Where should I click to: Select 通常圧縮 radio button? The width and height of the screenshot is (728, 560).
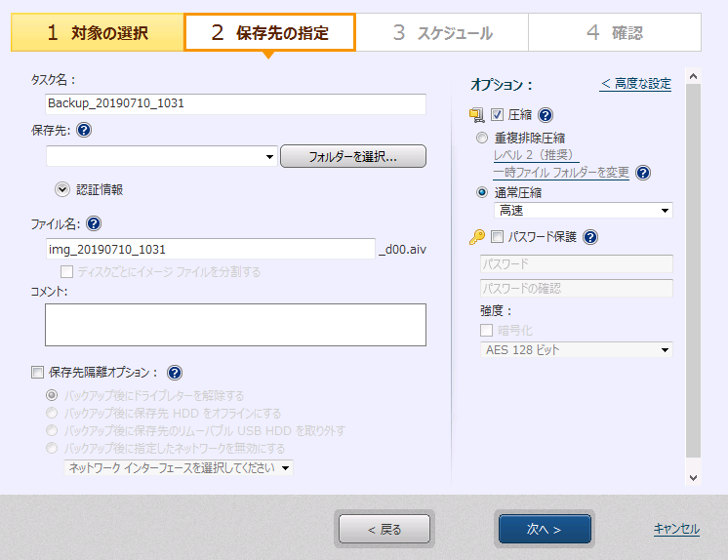tap(482, 192)
